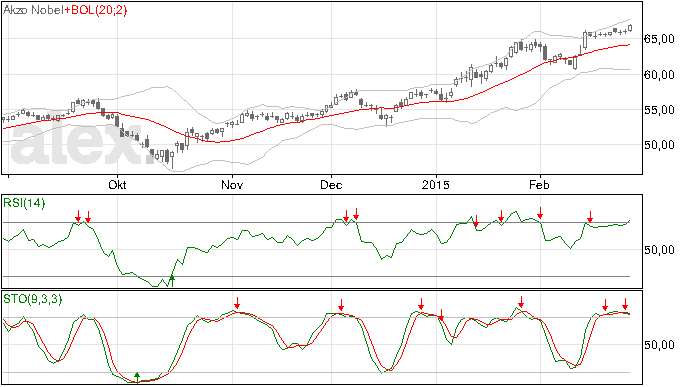Click the 50,00 value on RSI panel axis
The image size is (690, 387).
coord(659,250)
